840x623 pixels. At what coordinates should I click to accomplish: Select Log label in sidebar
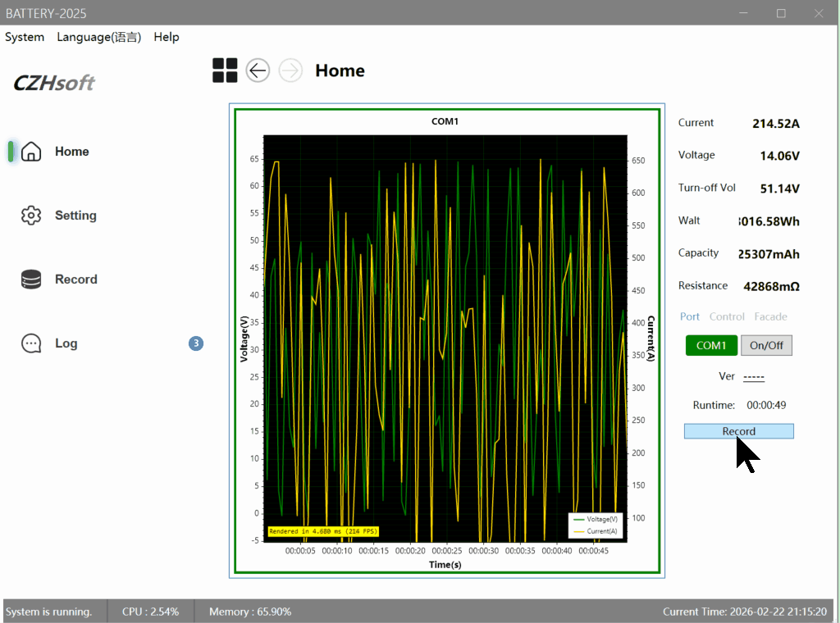[x=66, y=343]
